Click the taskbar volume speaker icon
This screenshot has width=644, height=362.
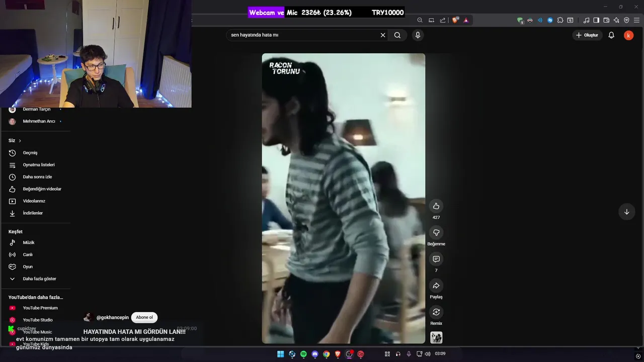click(428, 354)
